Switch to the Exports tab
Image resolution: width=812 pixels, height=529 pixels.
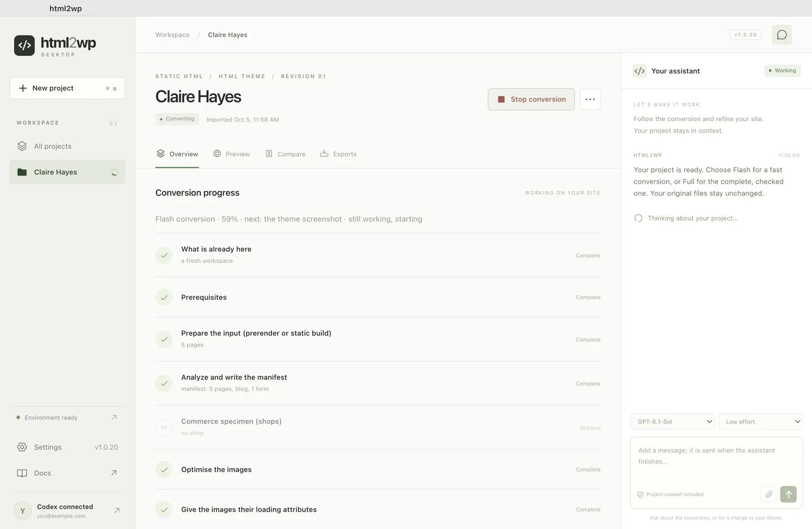[338, 154]
